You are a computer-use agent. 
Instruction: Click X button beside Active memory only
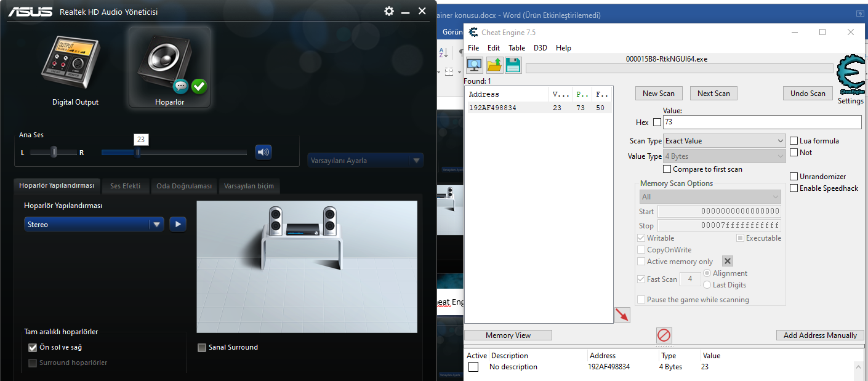(727, 262)
